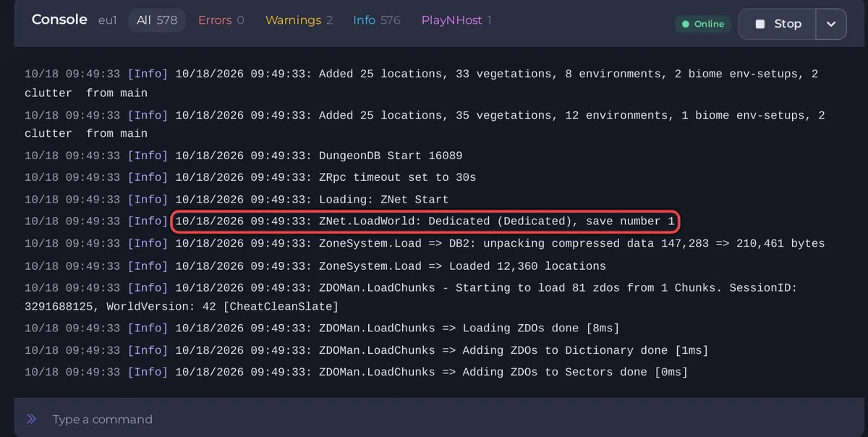Viewport: 868px width, 437px height.
Task: Open the PlayNHost 1 log filter
Action: pos(456,20)
